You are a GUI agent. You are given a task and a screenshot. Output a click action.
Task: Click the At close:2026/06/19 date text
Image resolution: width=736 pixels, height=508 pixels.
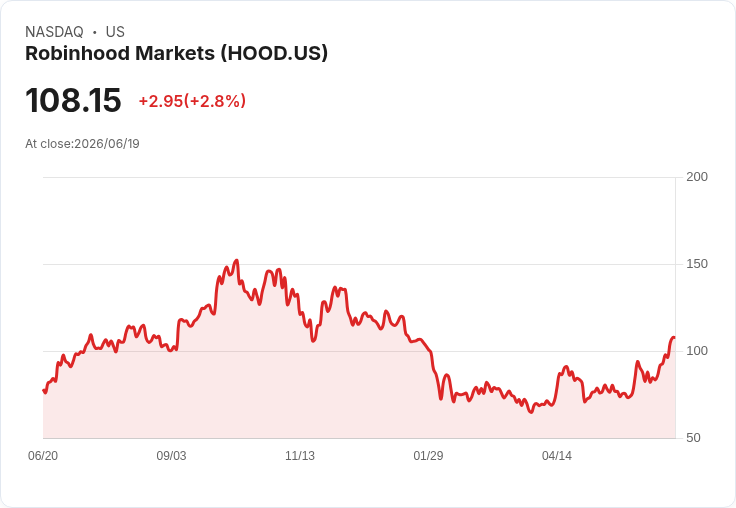82,144
